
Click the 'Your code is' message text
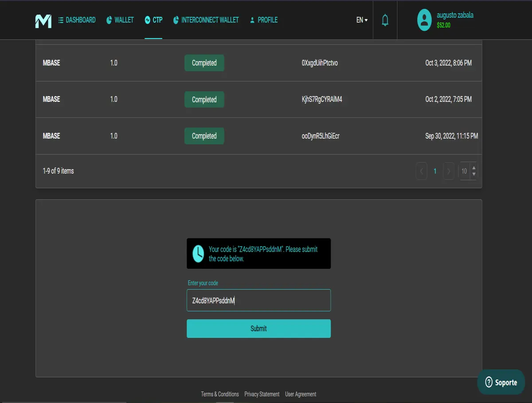click(263, 254)
